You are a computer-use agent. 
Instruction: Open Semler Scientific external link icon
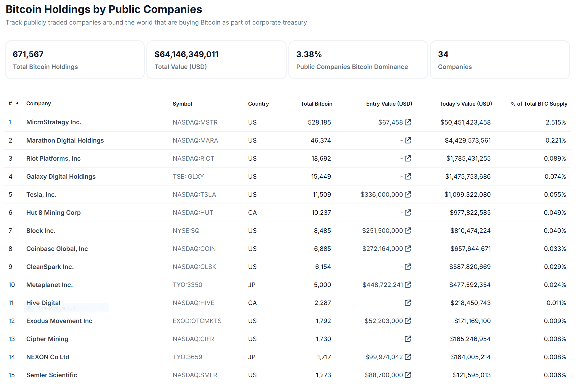point(408,375)
